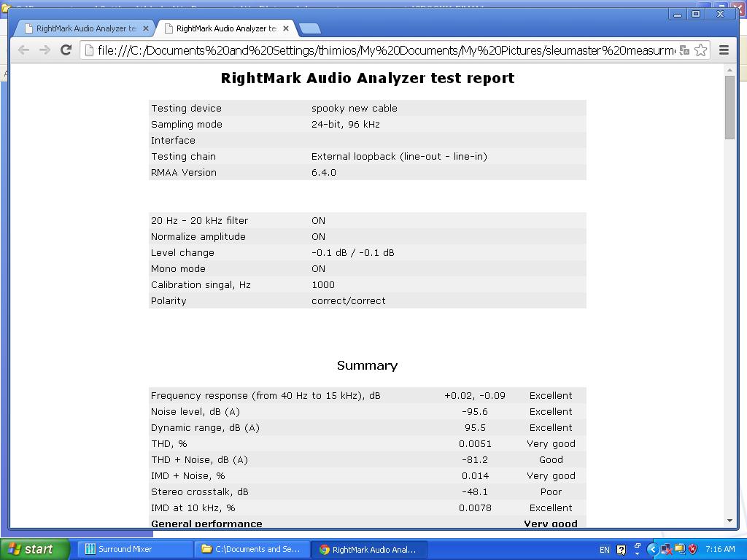Click the 'spooky new cable' value
Viewport: 747px width, 560px height.
point(354,108)
